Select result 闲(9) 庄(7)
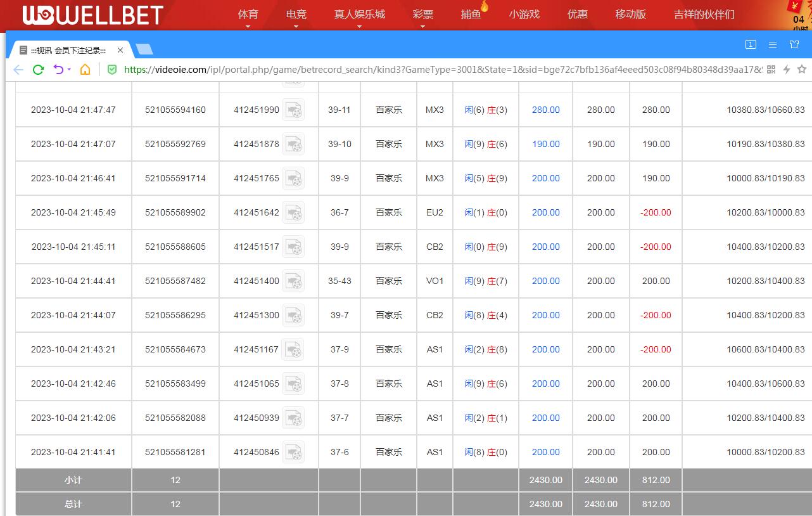 (x=486, y=281)
